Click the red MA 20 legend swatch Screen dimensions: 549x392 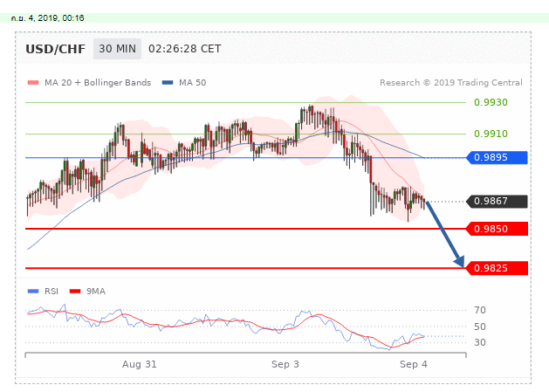(33, 83)
